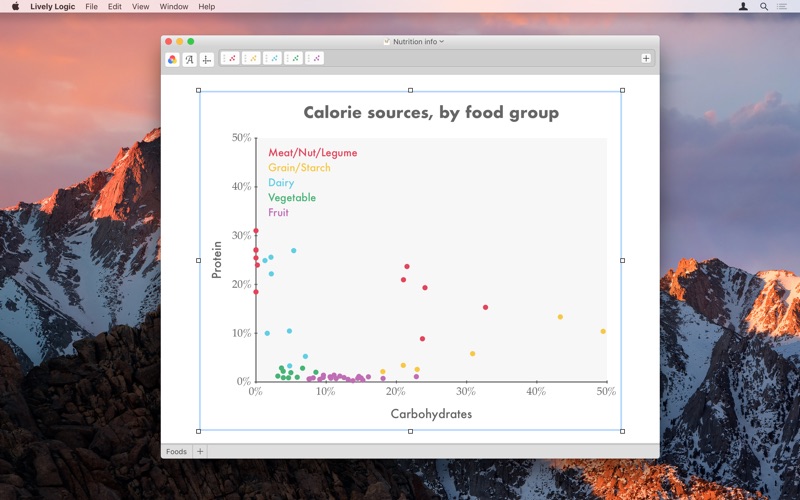Click the right-middle chart resize handle
The width and height of the screenshot is (800, 500).
(622, 260)
